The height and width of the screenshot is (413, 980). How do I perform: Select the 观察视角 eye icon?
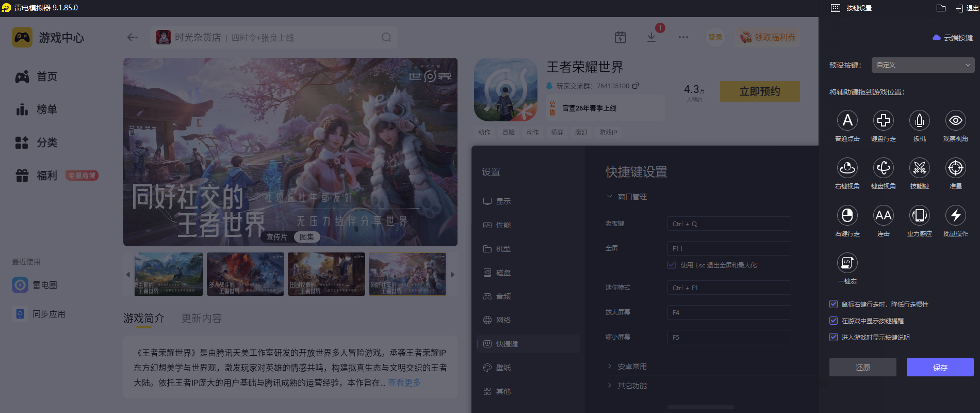click(956, 120)
